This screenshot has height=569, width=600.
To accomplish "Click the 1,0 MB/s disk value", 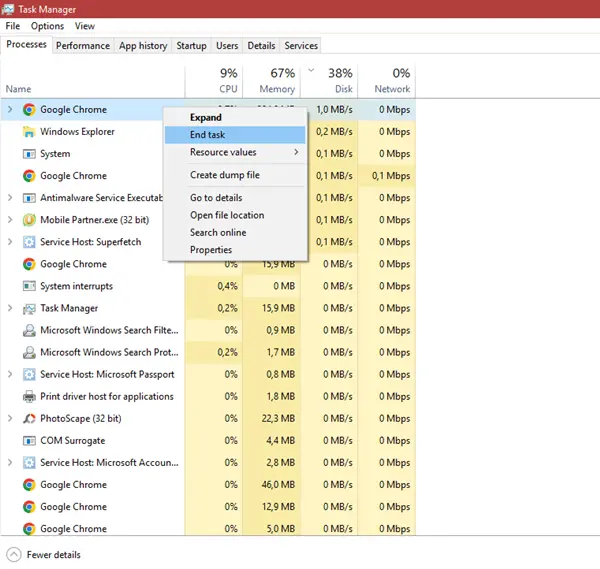I will click(334, 110).
